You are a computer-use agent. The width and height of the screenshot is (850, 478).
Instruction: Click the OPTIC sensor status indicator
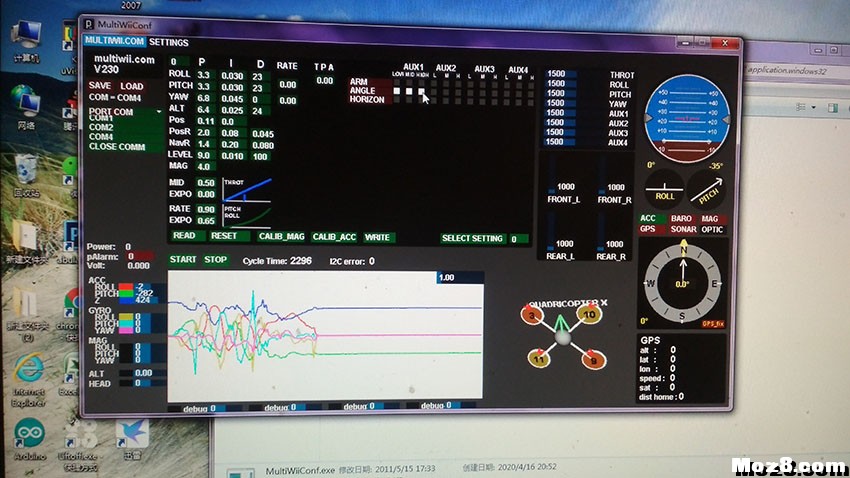click(x=712, y=230)
